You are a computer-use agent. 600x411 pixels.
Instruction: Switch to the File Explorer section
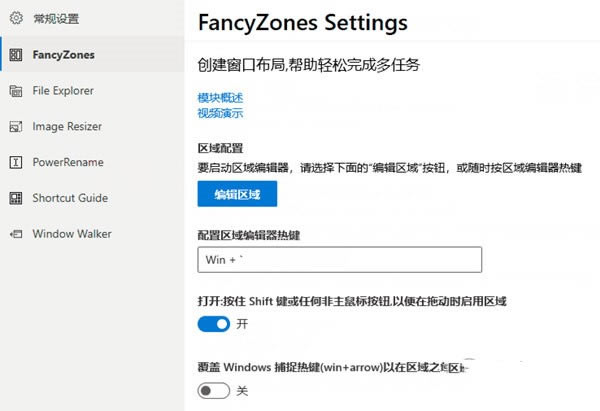pyautogui.click(x=63, y=91)
